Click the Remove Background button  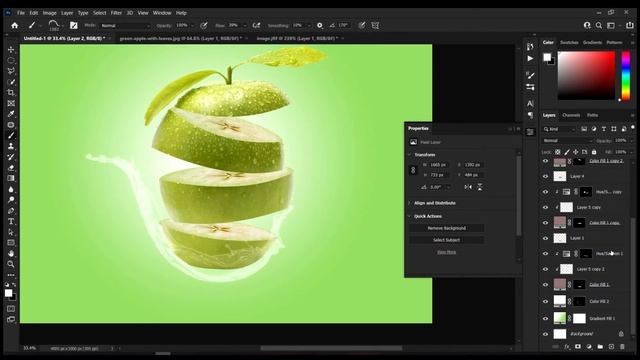[x=447, y=228]
